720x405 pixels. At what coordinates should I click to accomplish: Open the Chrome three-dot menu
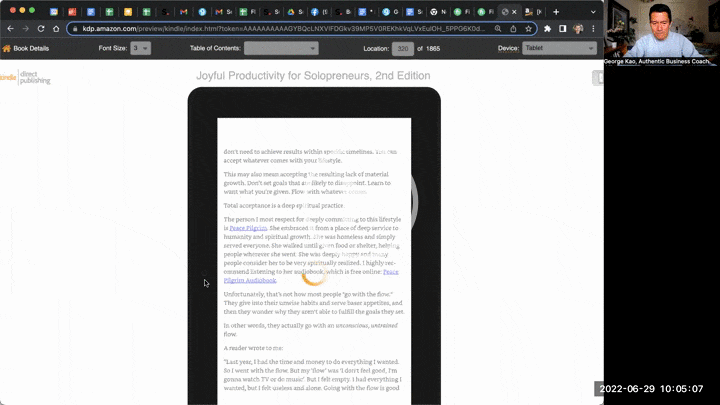593,28
